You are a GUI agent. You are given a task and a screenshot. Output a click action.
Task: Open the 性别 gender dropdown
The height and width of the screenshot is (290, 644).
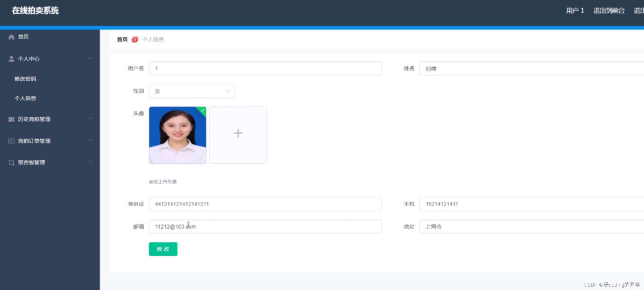(x=192, y=91)
